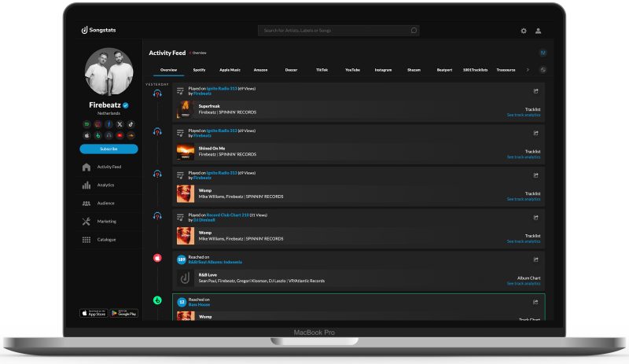Open Firebeatz X (Twitter) profile icon
Image resolution: width=629 pixels, height=364 pixels.
(120, 124)
